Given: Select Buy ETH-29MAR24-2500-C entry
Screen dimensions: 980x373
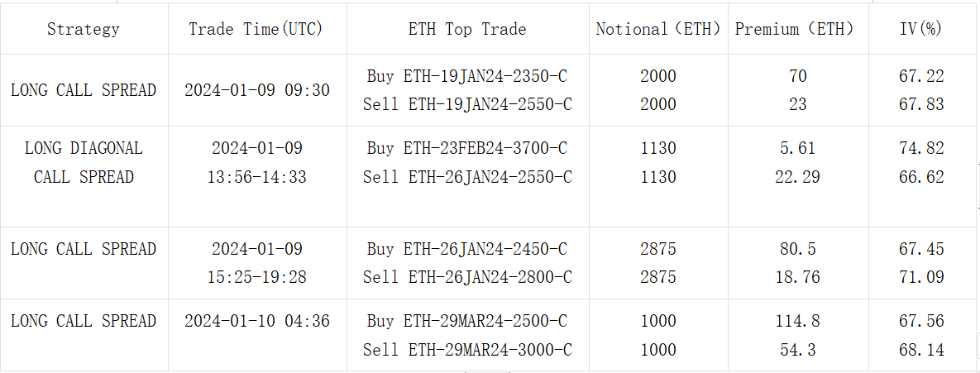Looking at the screenshot, I should [467, 321].
